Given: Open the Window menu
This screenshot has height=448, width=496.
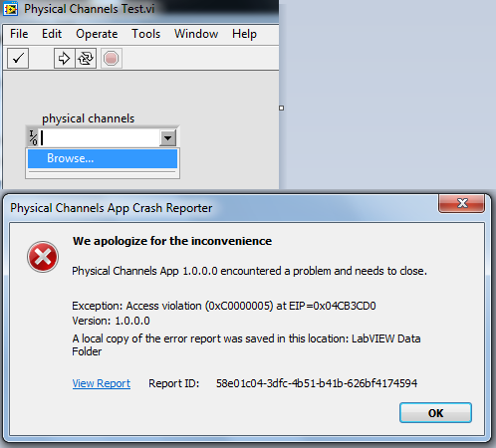Looking at the screenshot, I should pyautogui.click(x=196, y=34).
